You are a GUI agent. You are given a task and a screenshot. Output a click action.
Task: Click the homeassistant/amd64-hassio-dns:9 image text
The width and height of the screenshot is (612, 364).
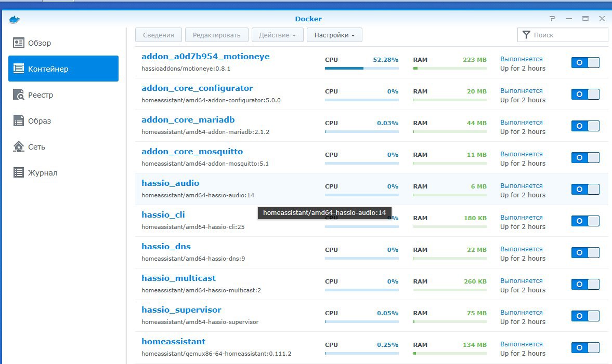click(x=193, y=259)
